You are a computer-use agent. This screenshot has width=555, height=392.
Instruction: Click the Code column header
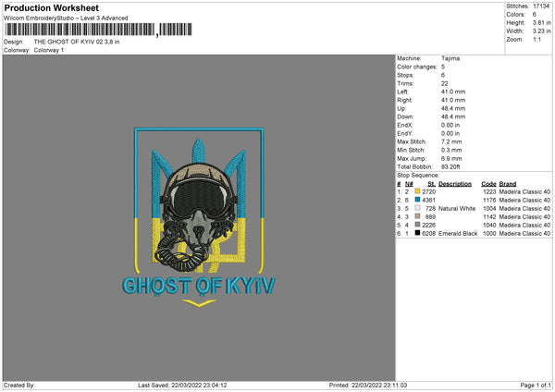[488, 184]
